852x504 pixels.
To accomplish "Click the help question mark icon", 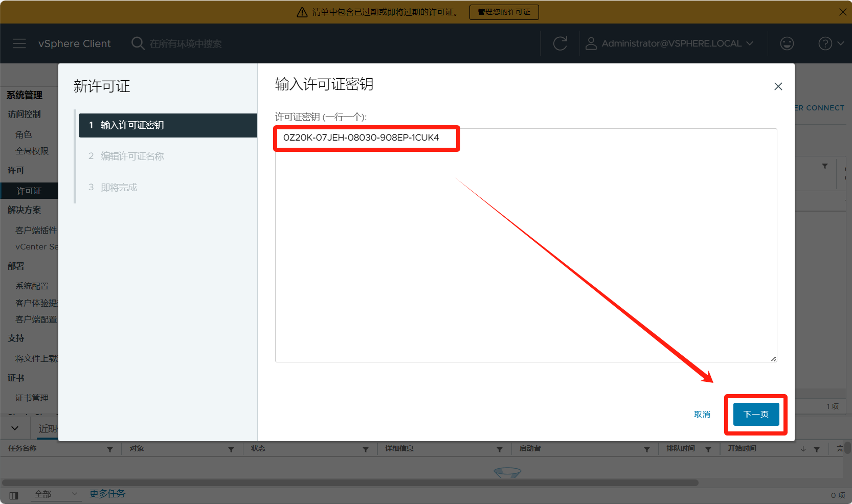I will click(x=825, y=43).
